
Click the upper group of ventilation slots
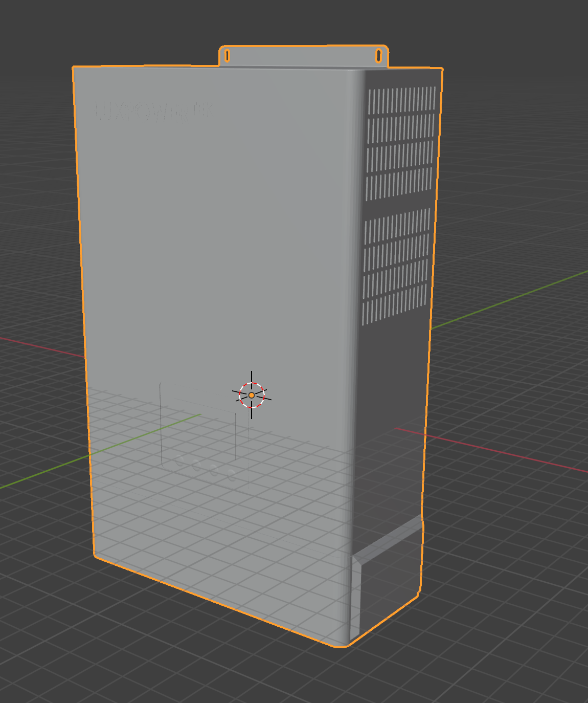400,143
